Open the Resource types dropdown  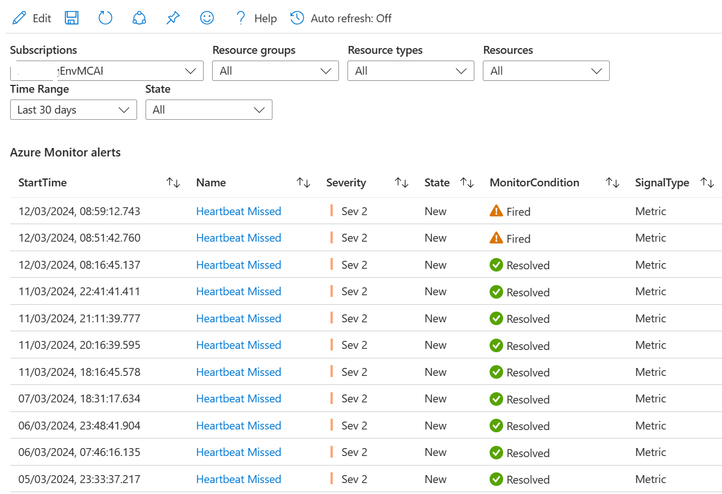(x=411, y=71)
